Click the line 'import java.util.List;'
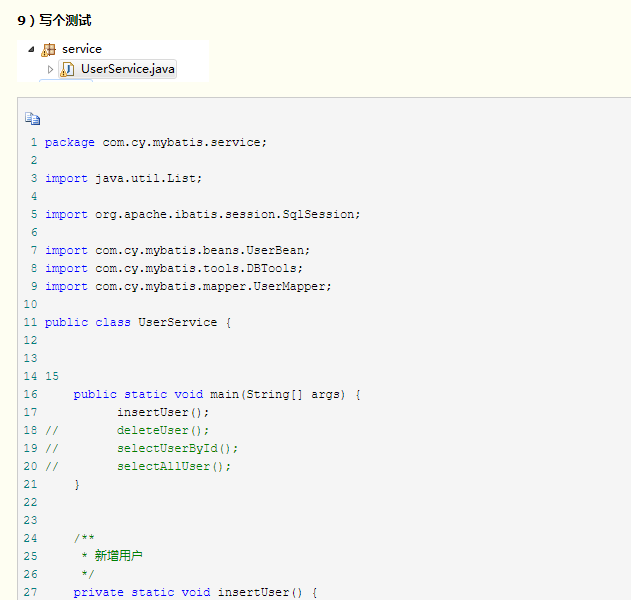The image size is (631, 600). [x=124, y=178]
